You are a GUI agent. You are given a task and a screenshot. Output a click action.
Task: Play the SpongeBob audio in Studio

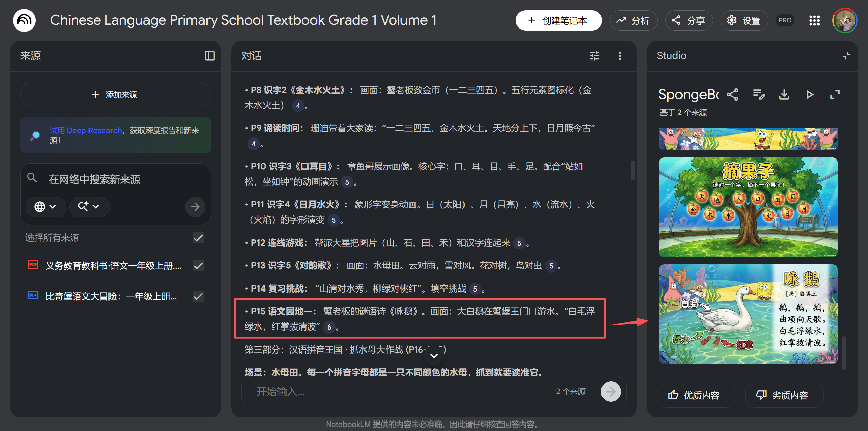coord(810,95)
